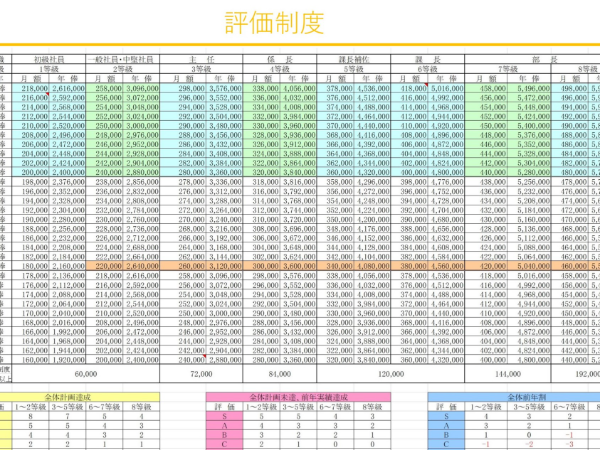
Task: Click the 5等級 grade header
Action: tap(354, 69)
